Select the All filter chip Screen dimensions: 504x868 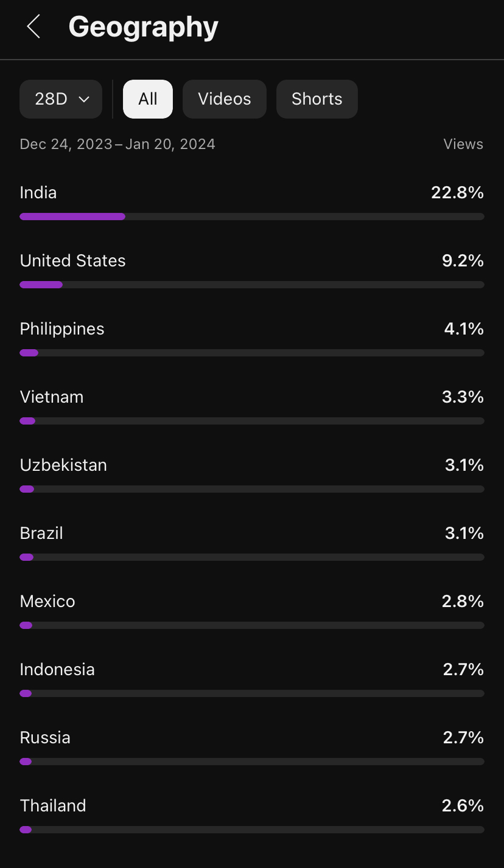[x=148, y=99]
